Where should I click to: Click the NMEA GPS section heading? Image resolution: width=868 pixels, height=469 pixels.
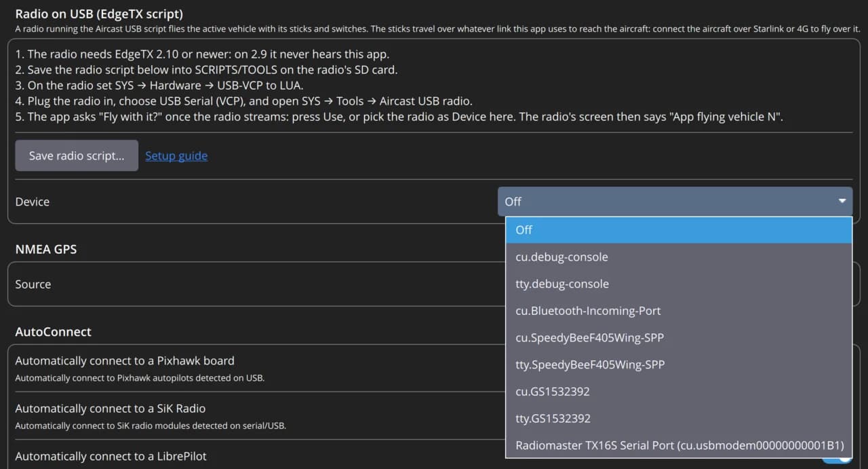46,249
